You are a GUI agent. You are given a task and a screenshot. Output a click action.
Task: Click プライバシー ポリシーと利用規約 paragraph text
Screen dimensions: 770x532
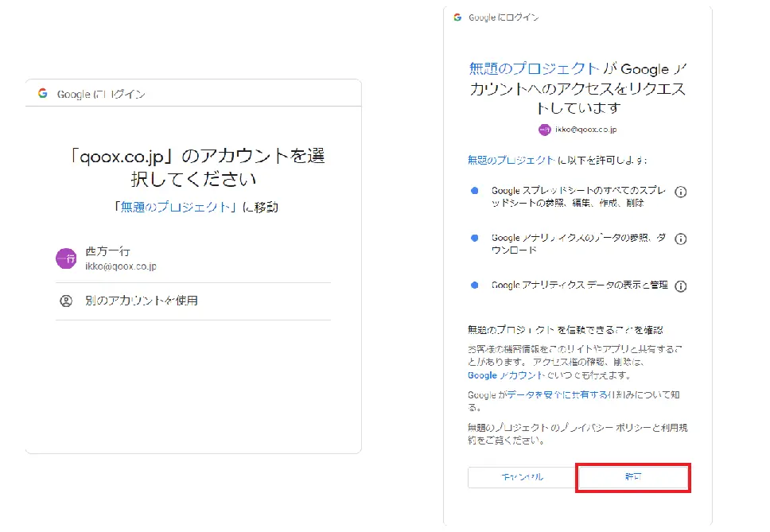click(577, 434)
